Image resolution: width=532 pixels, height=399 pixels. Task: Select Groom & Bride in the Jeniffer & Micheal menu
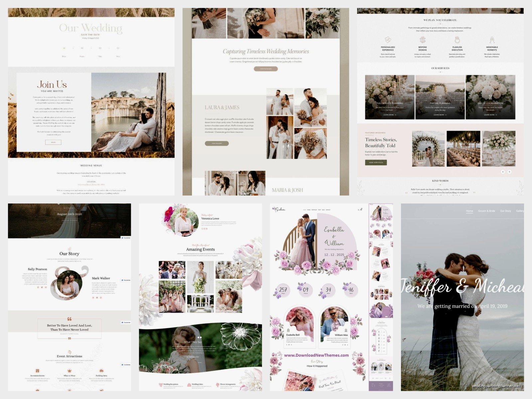pyautogui.click(x=486, y=211)
